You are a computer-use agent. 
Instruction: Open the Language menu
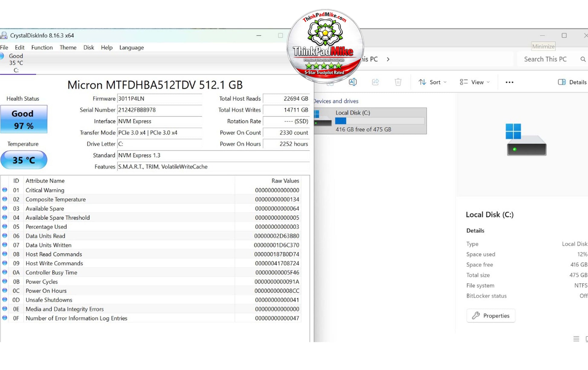click(131, 47)
